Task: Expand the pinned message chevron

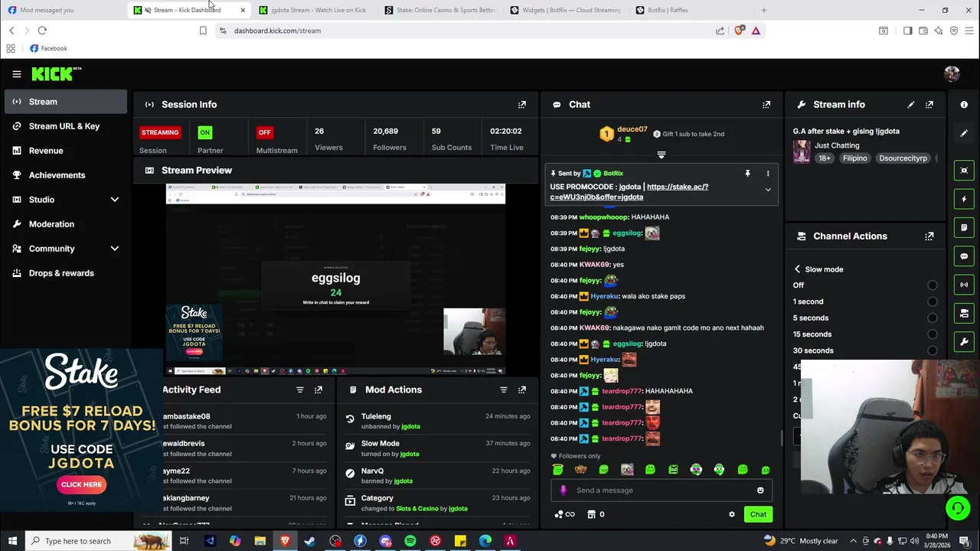Action: tap(768, 191)
